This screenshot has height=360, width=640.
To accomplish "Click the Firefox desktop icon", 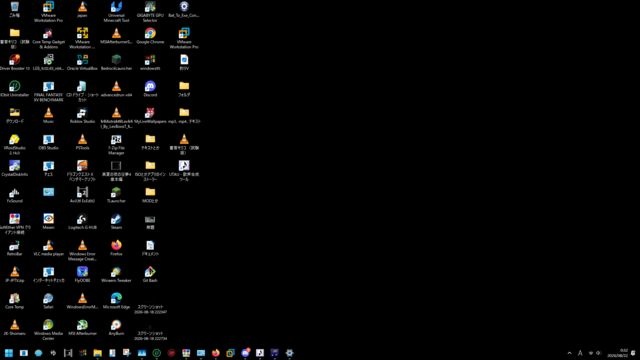I will coord(116,248).
